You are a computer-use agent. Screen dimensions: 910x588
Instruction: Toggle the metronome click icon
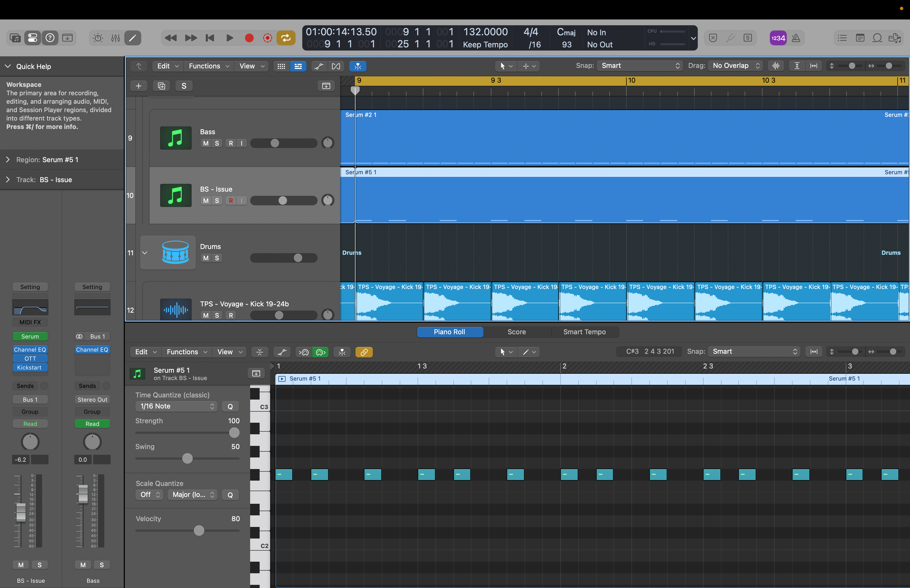796,38
